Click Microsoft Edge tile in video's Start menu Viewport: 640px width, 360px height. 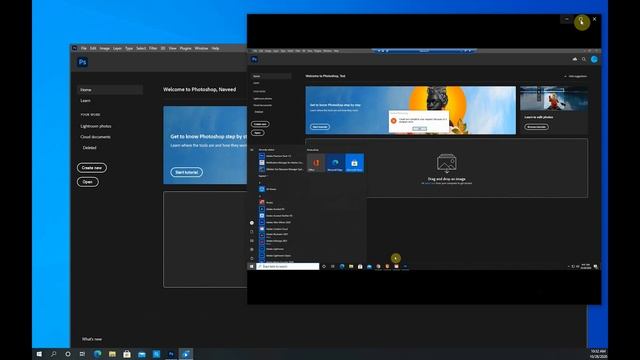(x=335, y=163)
